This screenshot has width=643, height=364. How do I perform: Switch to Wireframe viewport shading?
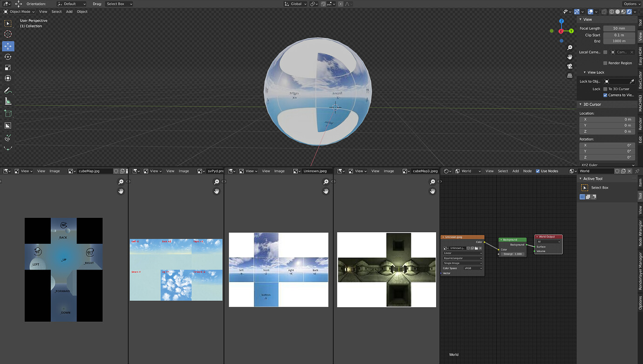612,12
